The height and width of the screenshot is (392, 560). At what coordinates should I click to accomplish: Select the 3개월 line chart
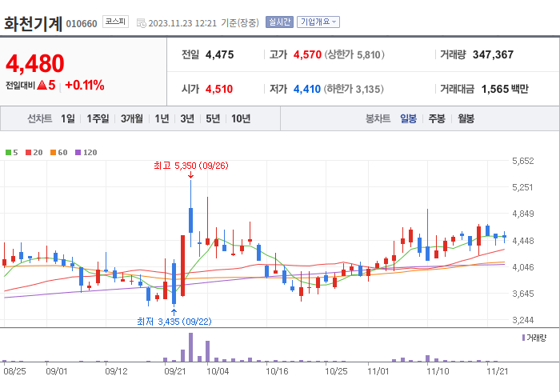131,118
